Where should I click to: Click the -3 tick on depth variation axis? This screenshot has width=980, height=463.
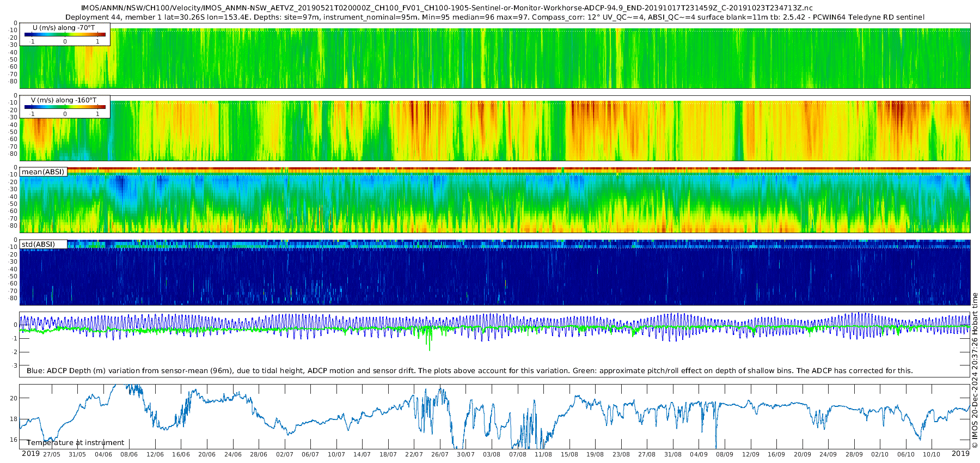pyautogui.click(x=14, y=365)
